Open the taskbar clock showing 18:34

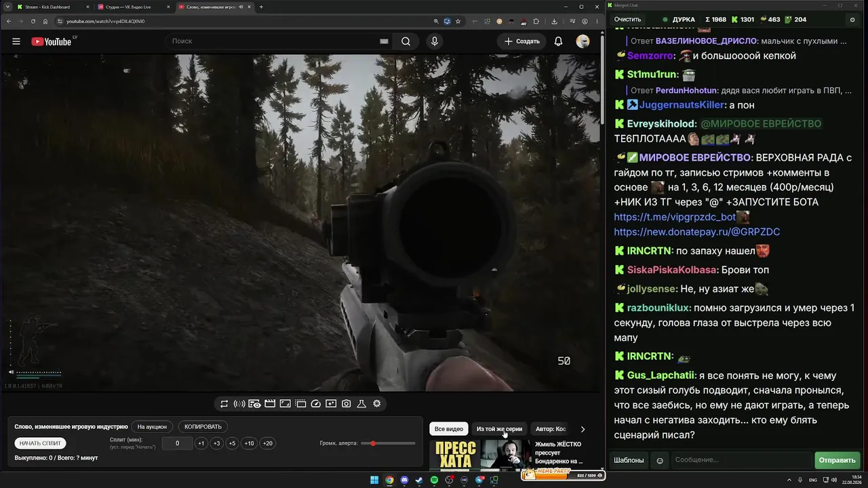pyautogui.click(x=851, y=480)
